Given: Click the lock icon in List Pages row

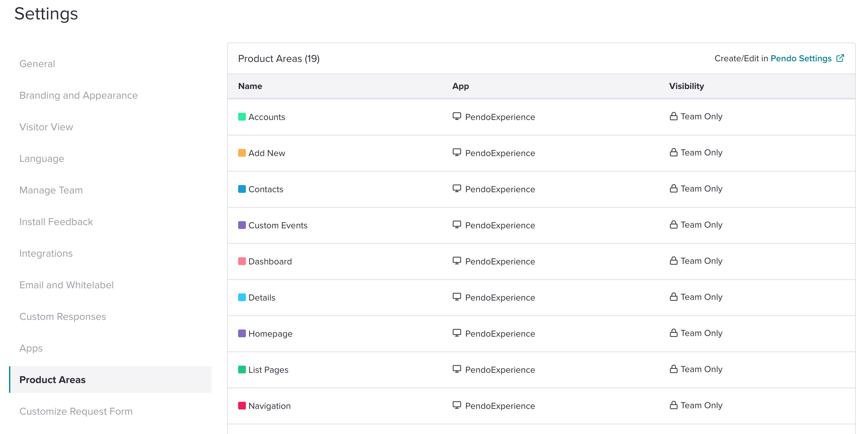Looking at the screenshot, I should pos(673,369).
